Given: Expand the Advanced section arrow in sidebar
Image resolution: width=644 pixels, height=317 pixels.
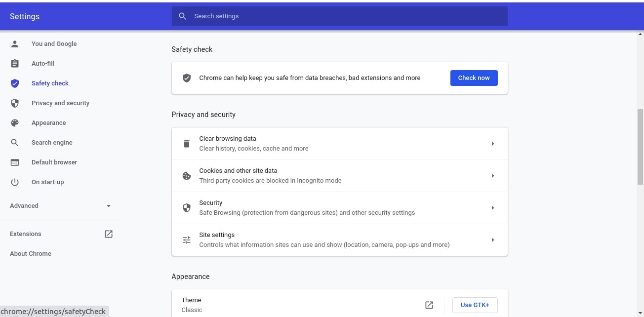Looking at the screenshot, I should 109,206.
